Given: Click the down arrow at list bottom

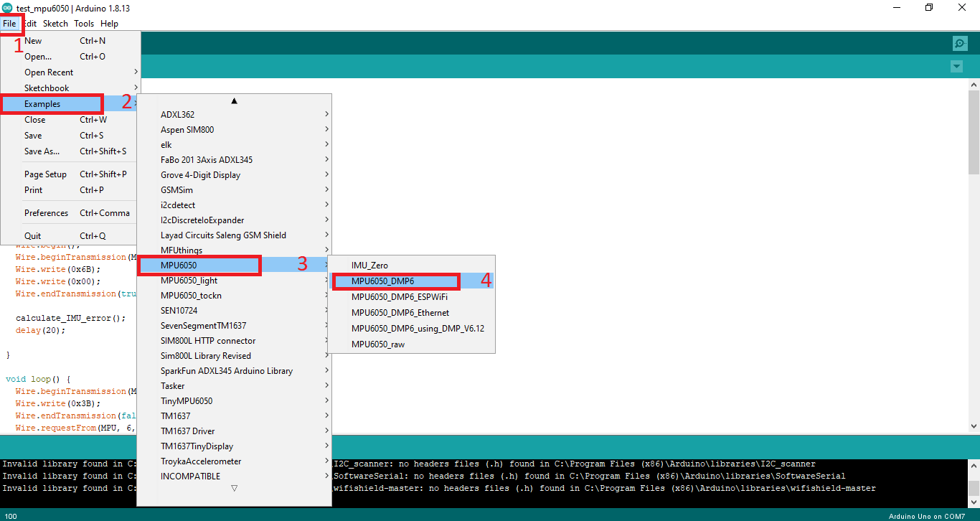Looking at the screenshot, I should tap(234, 488).
